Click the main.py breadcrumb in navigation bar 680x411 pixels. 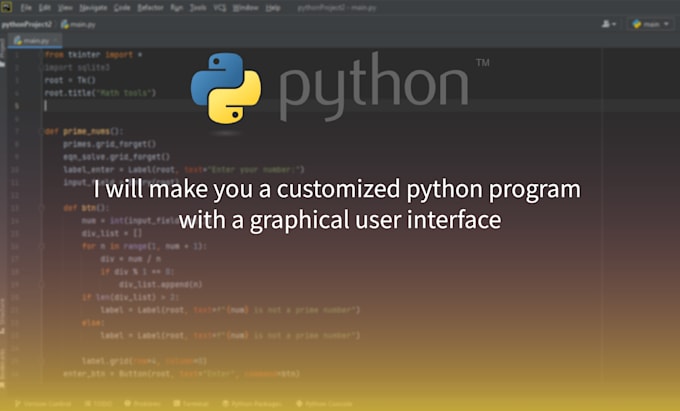click(x=78, y=24)
